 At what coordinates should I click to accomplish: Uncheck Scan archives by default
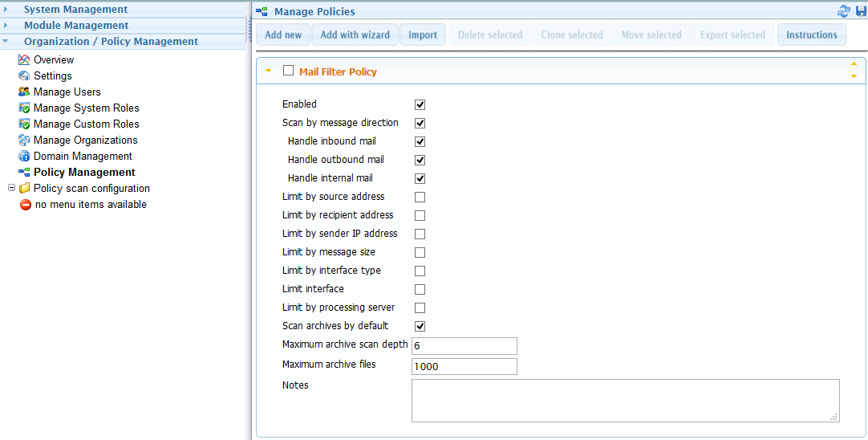pos(420,326)
